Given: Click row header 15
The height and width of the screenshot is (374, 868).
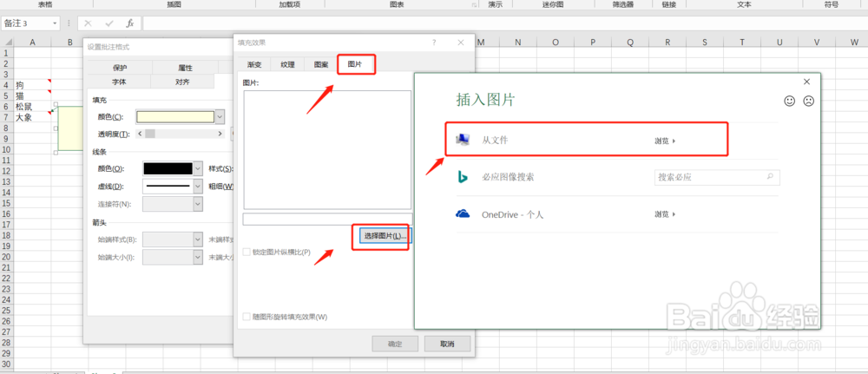Looking at the screenshot, I should 7,203.
